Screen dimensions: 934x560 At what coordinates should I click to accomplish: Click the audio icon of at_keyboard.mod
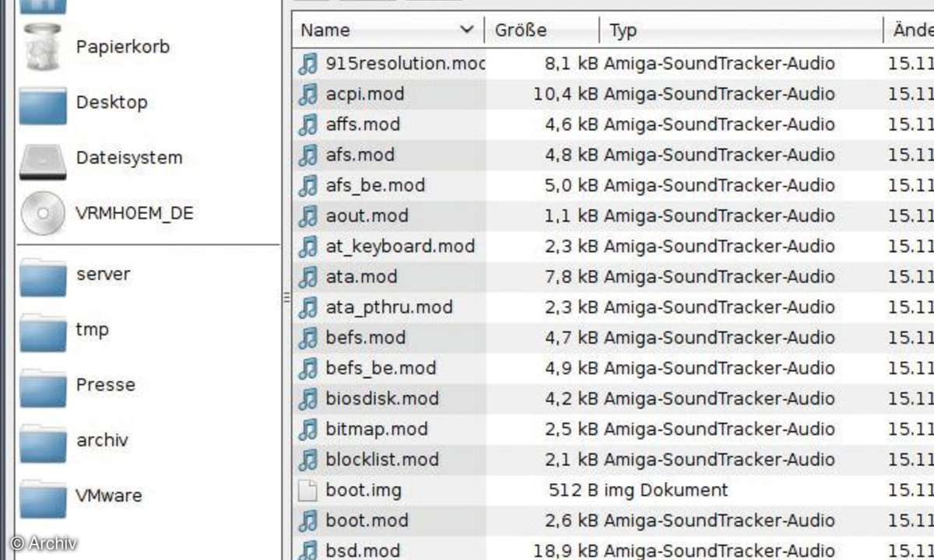click(308, 247)
